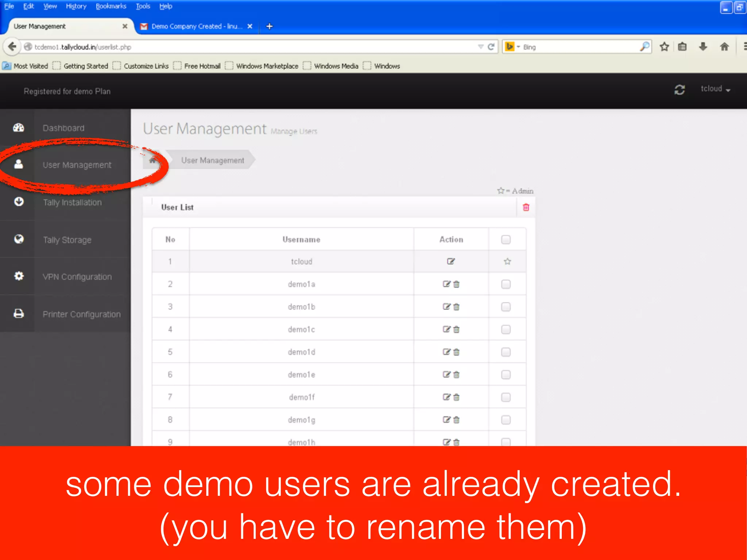
Task: Edit user demo1c with pencil icon
Action: [446, 329]
